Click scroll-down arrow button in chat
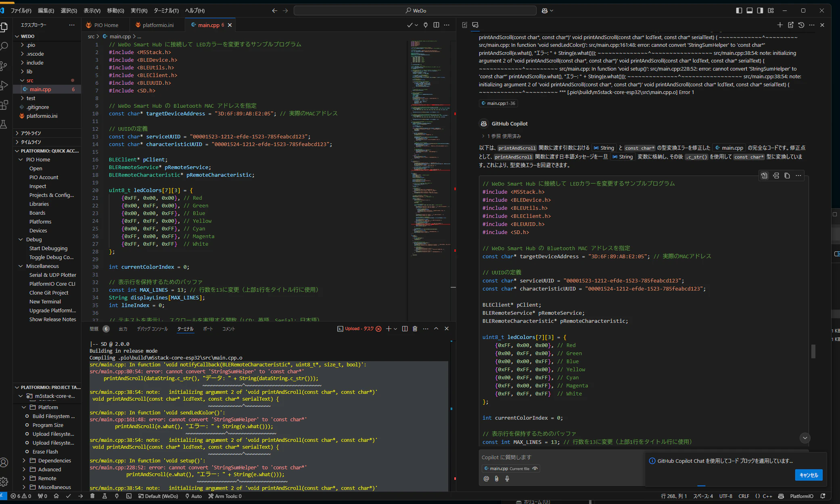The height and width of the screenshot is (504, 840). coord(805,438)
